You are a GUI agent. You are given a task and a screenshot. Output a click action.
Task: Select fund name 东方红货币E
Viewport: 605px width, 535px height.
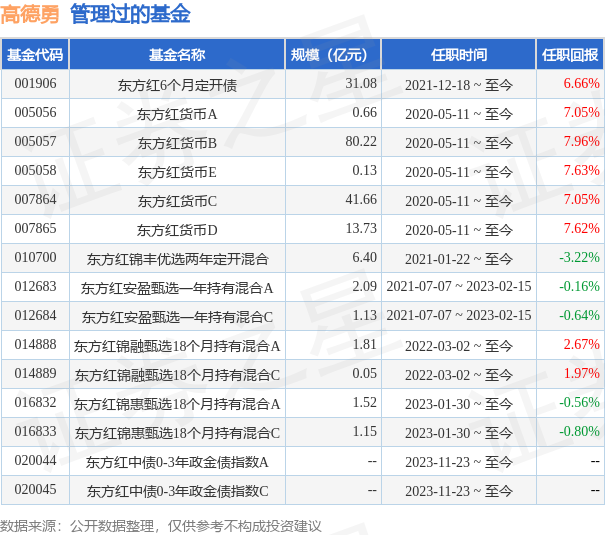click(177, 172)
